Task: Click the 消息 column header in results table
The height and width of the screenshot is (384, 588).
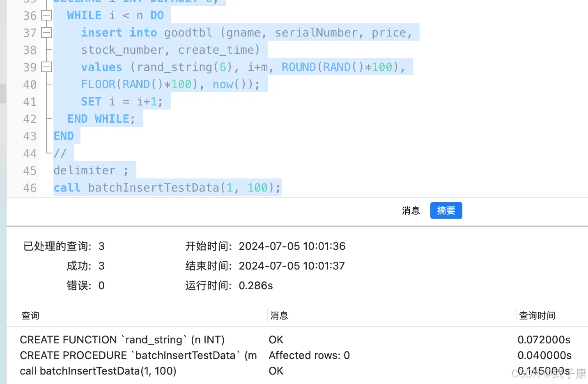Action: click(x=279, y=315)
